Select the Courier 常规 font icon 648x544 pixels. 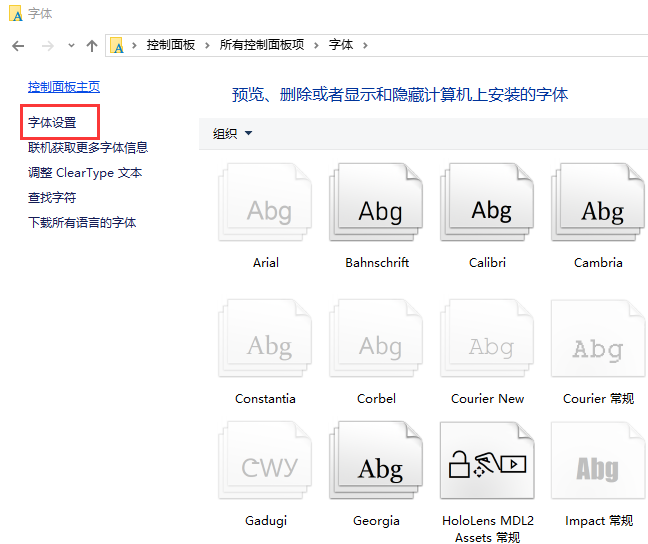tap(598, 338)
